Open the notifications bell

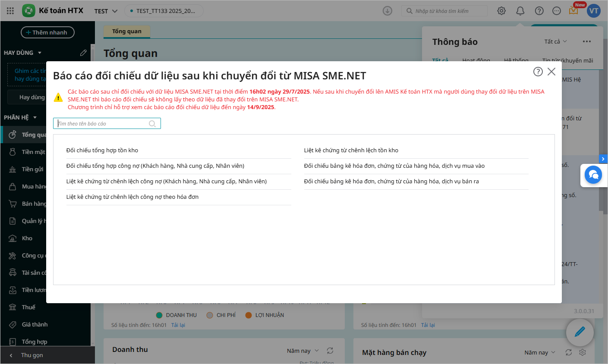(520, 11)
